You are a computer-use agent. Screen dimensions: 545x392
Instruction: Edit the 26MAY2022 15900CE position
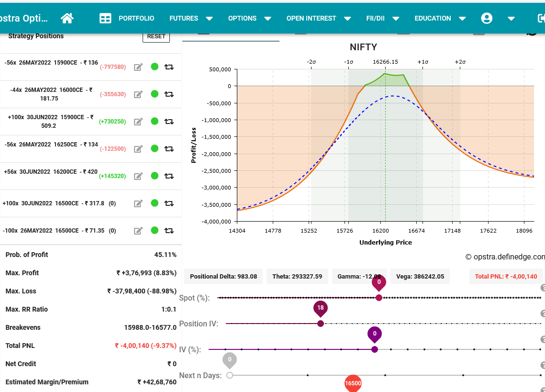(x=138, y=67)
